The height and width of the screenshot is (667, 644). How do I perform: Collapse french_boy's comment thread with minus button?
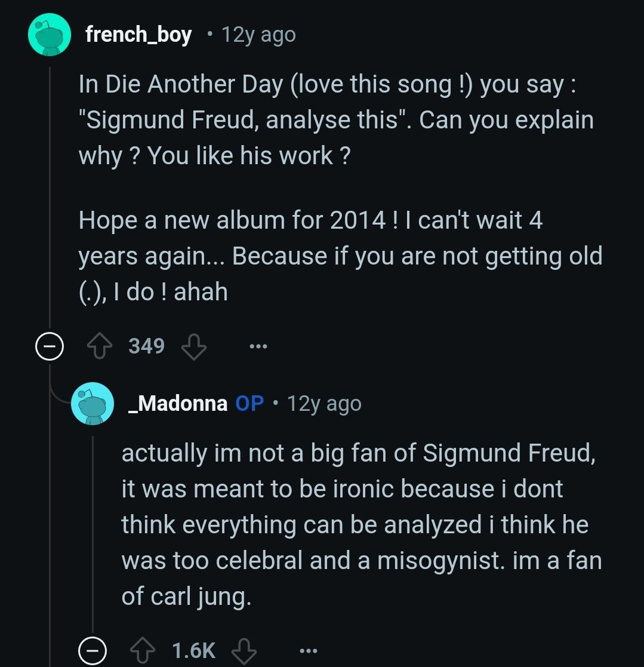pyautogui.click(x=50, y=347)
